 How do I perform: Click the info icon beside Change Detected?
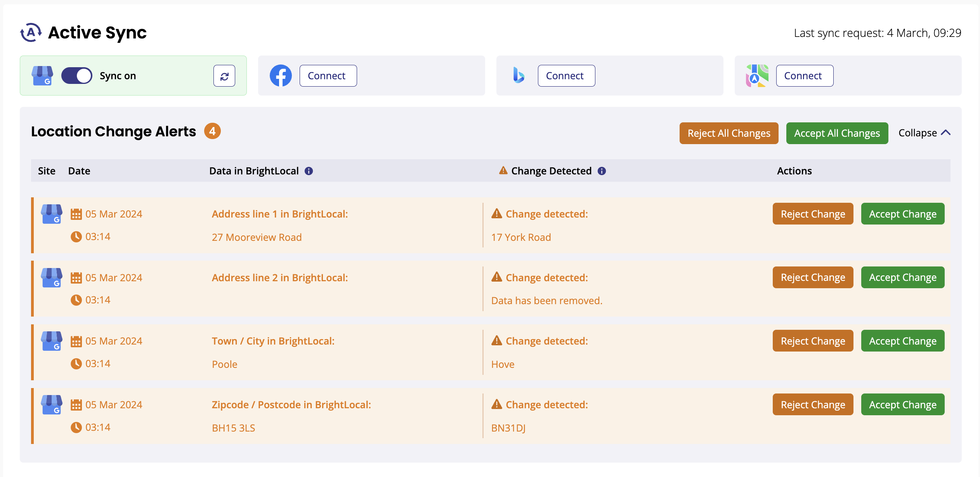pos(602,171)
